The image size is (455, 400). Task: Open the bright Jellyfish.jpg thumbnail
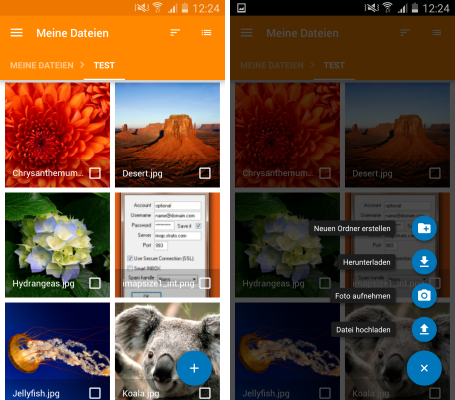57,351
